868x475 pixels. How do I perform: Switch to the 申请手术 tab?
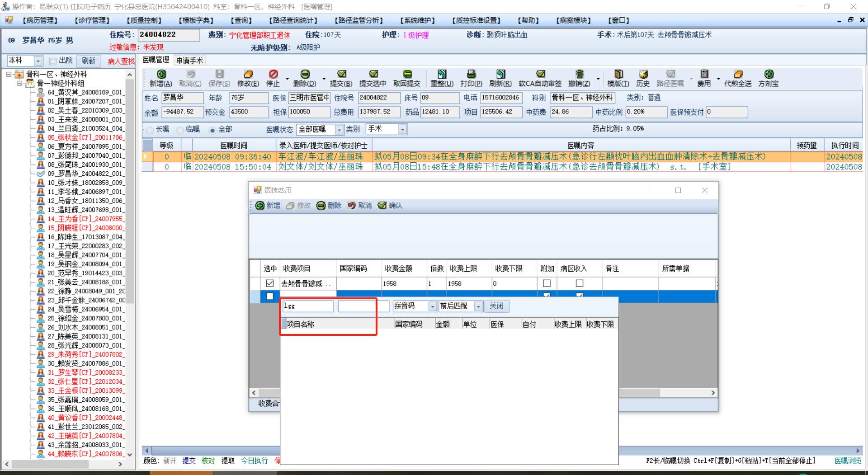189,61
